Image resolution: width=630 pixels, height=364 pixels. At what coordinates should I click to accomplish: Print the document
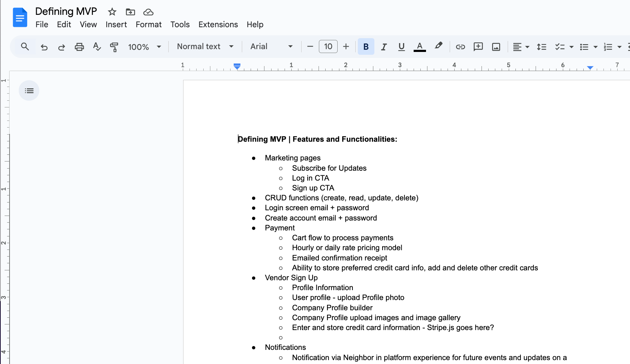click(79, 47)
